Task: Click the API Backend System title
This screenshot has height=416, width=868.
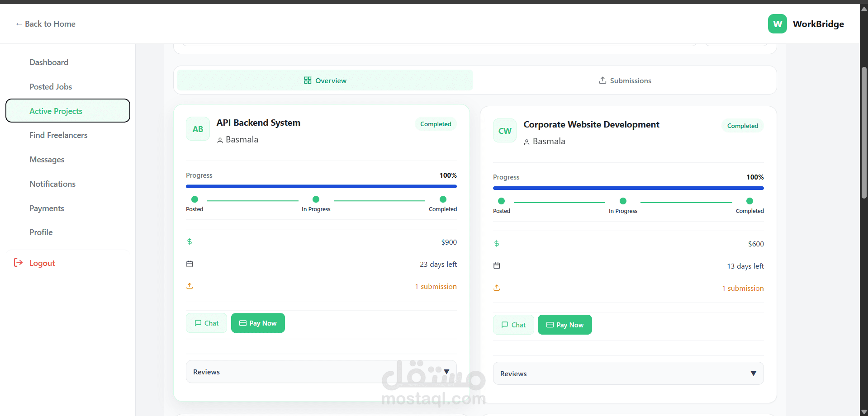Action: click(x=258, y=123)
